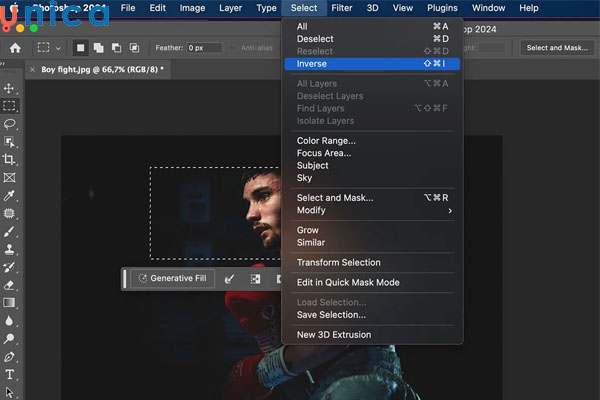Image resolution: width=600 pixels, height=400 pixels.
Task: Click the Select and Mask button
Action: point(558,47)
